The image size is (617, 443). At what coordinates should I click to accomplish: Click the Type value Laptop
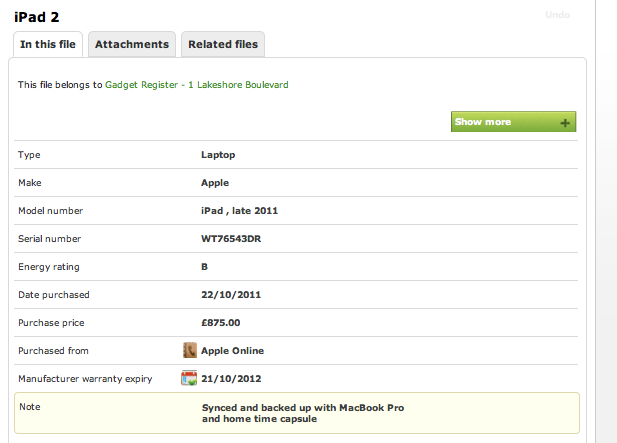click(218, 155)
